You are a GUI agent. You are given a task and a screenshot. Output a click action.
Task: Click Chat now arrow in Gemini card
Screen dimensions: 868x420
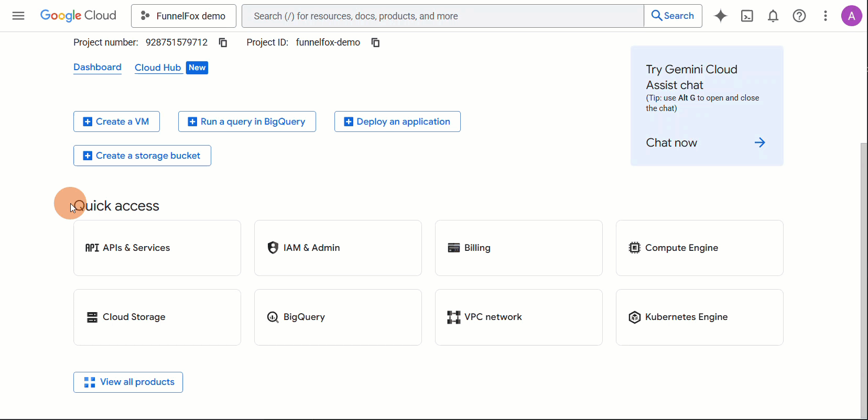click(760, 142)
